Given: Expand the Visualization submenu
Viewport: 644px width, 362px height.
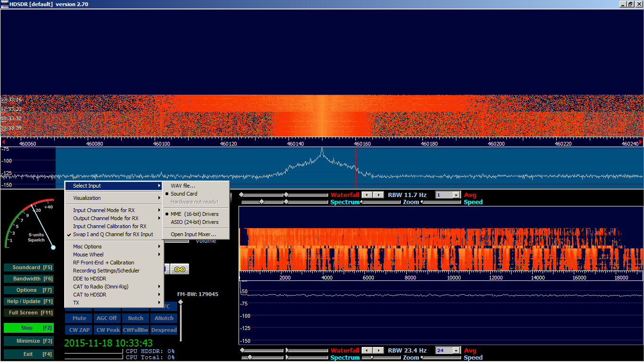Looking at the screenshot, I should pyautogui.click(x=114, y=198).
